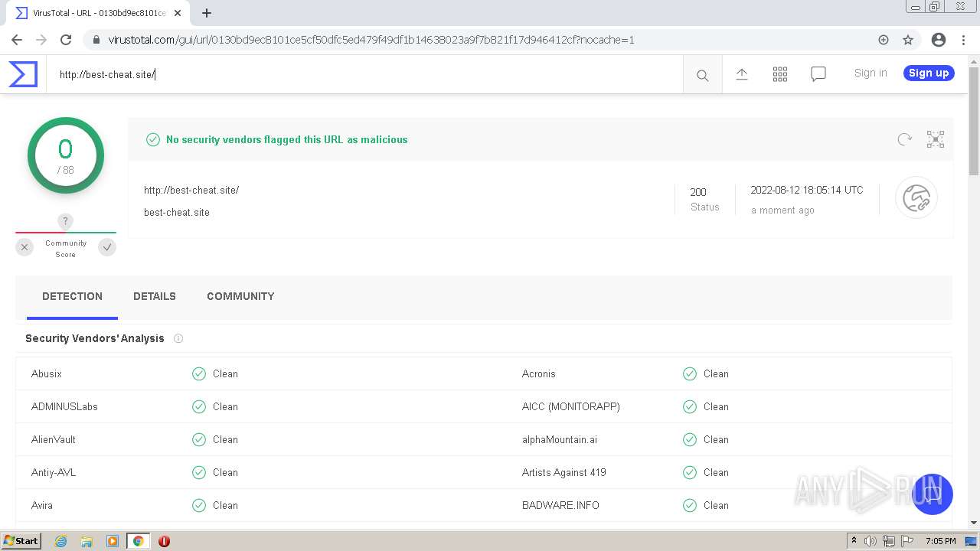Screen dimensions: 980x551
Task: Reload the page with refresh button
Action: (66, 40)
